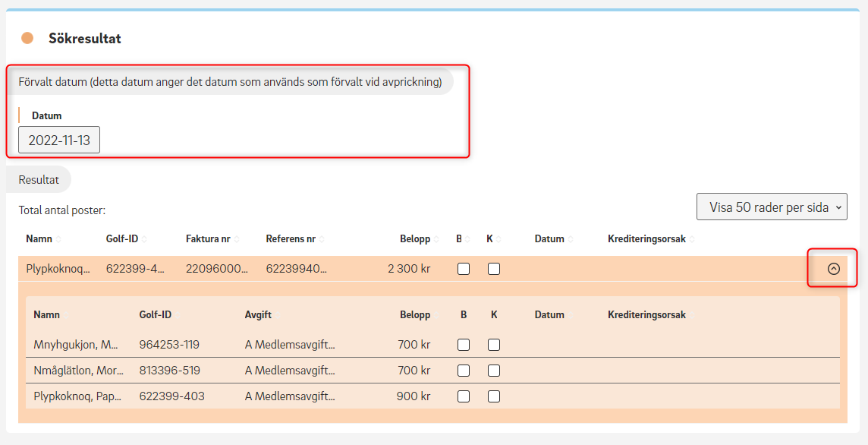Check the K box for the 2 300 kr invoice row
868x445 pixels.
(494, 269)
